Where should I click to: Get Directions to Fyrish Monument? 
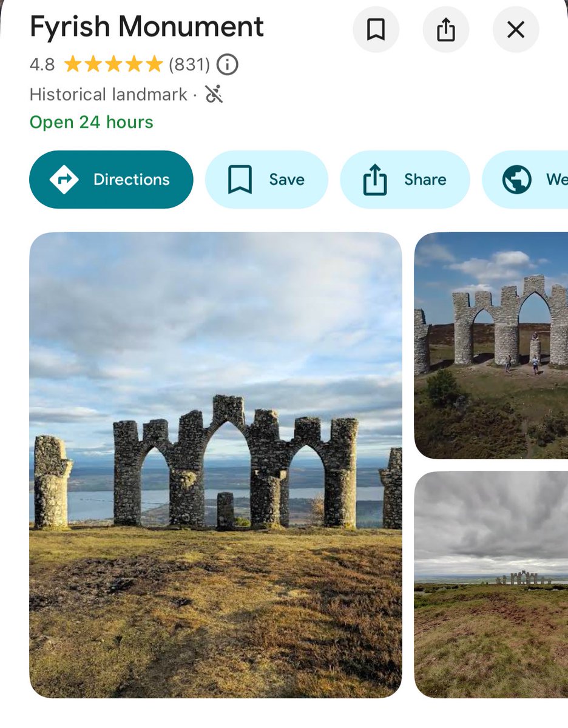(x=111, y=180)
